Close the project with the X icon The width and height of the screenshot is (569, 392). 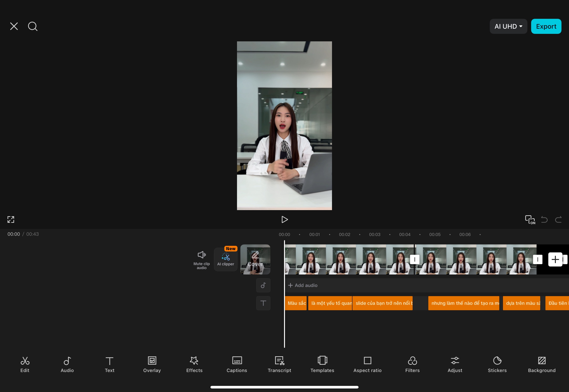tap(14, 26)
